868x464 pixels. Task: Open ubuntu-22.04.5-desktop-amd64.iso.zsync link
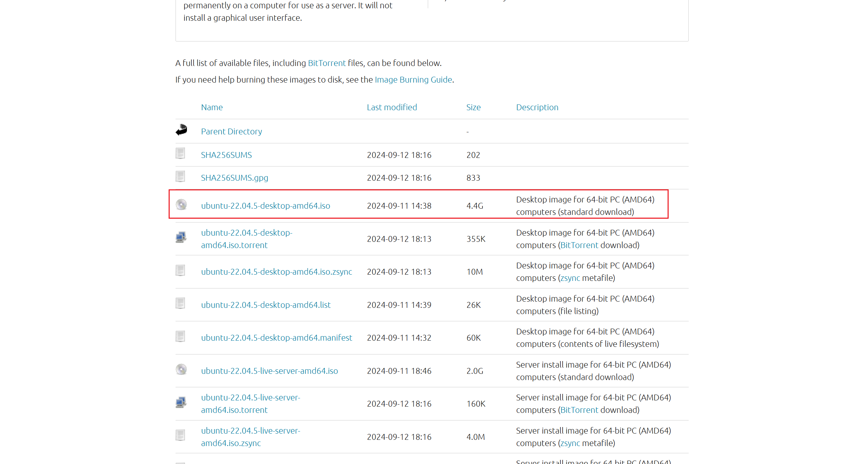(277, 272)
